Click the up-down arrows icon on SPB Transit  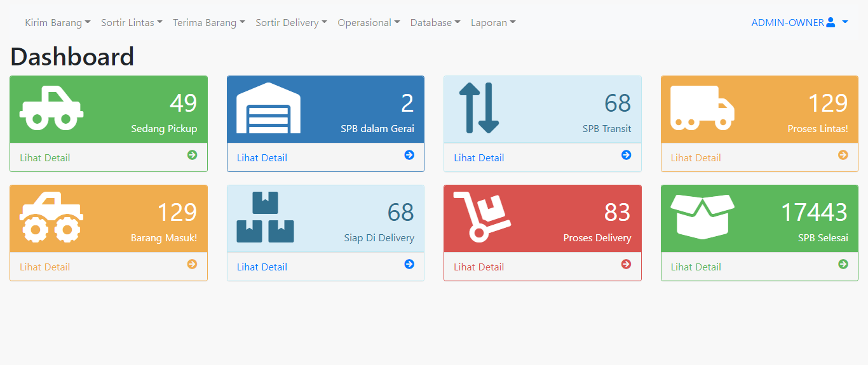coord(479,108)
